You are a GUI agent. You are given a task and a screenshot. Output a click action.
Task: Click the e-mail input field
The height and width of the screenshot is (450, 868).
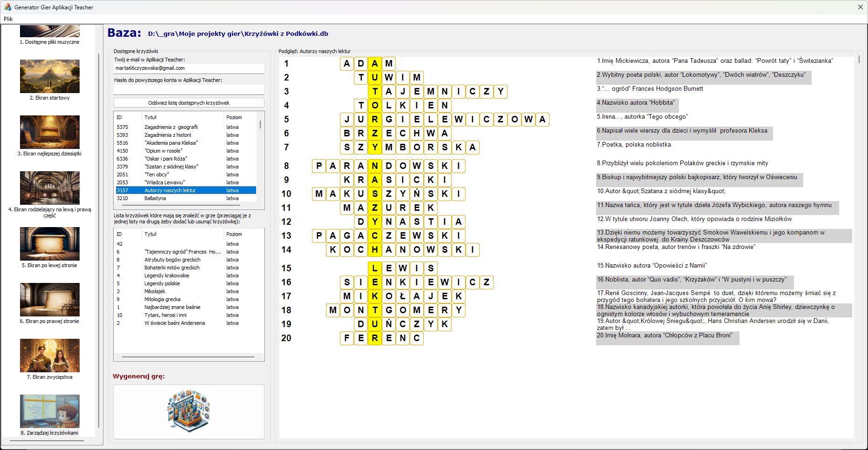(189, 68)
